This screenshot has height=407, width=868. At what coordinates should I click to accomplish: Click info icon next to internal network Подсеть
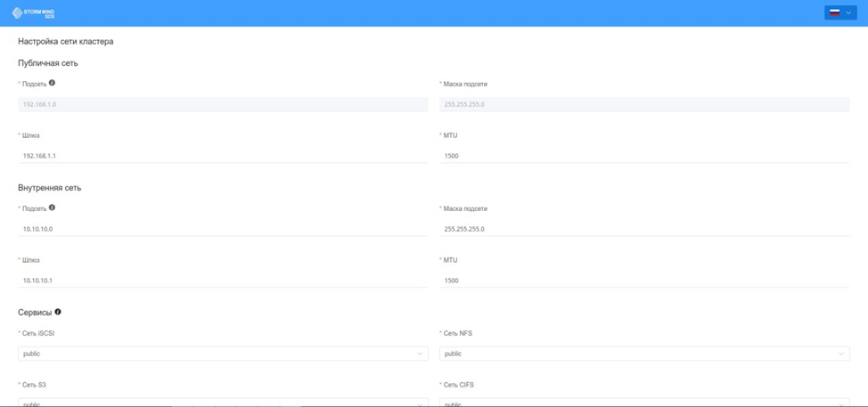[x=52, y=208]
